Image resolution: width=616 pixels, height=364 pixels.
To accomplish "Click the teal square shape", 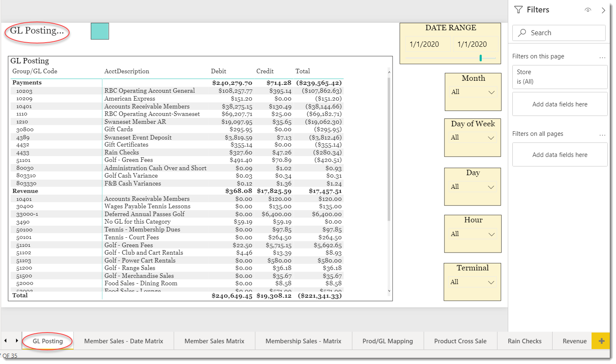I will 100,31.
